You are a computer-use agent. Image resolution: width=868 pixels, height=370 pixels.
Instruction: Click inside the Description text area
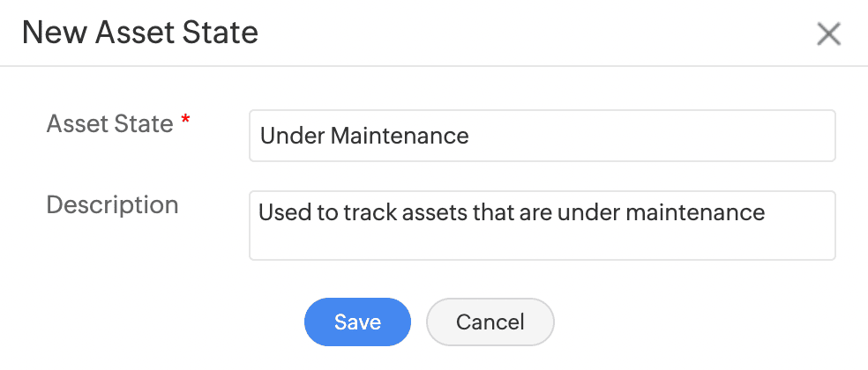[542, 226]
